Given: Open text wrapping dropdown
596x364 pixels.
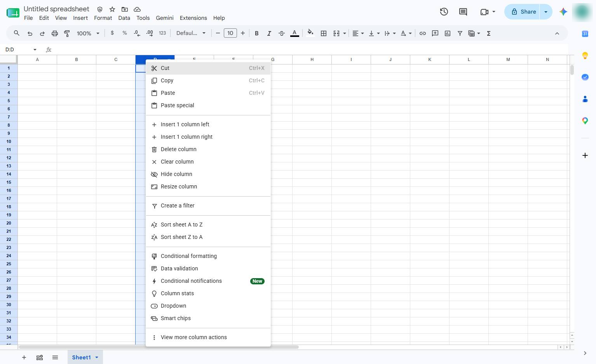Looking at the screenshot, I should point(390,33).
